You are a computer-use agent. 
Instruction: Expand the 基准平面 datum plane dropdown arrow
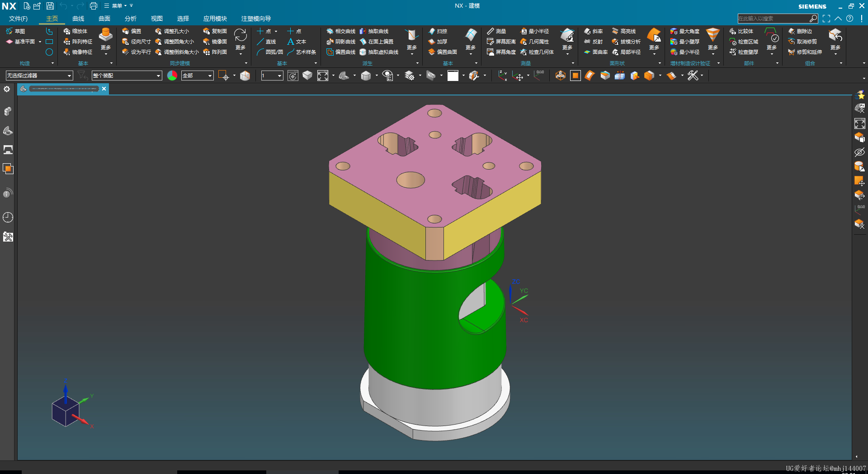click(40, 42)
